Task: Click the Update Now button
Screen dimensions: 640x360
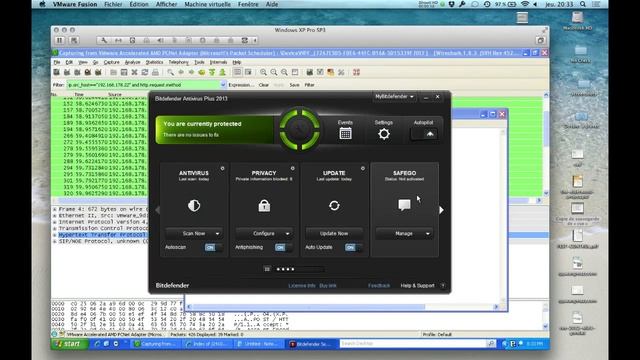Action: click(x=334, y=233)
